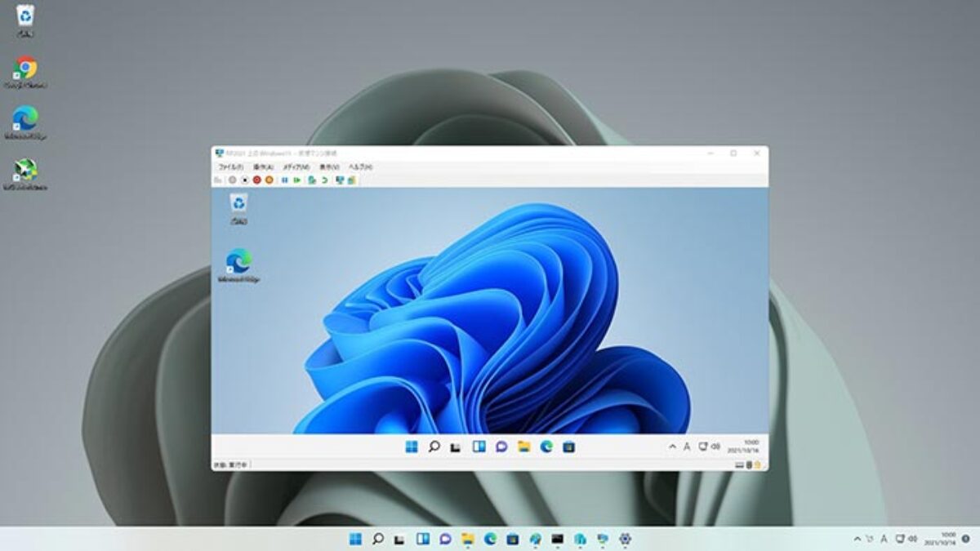This screenshot has height=551, width=980.
Task: Click the Ctrl+Alt+Del toolbar icon
Action: (x=217, y=180)
